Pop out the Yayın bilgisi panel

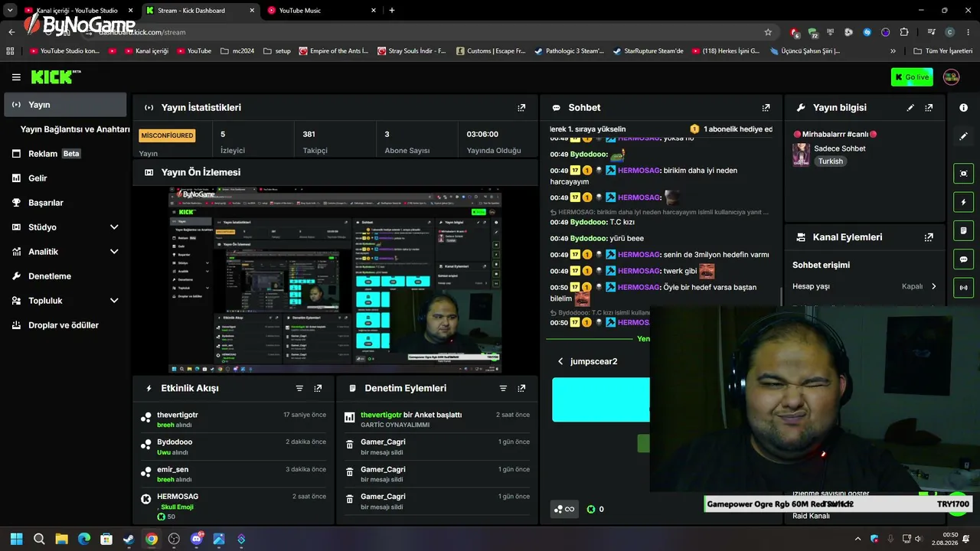pos(929,108)
